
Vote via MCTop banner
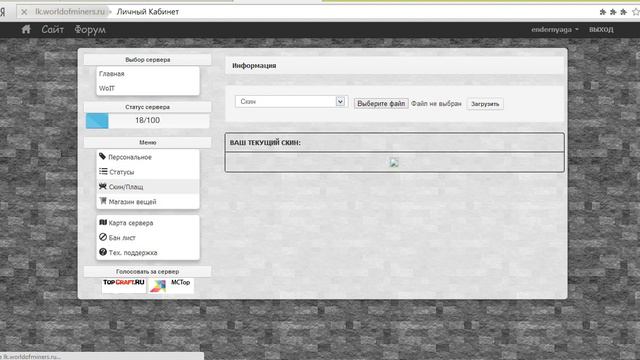pos(171,285)
